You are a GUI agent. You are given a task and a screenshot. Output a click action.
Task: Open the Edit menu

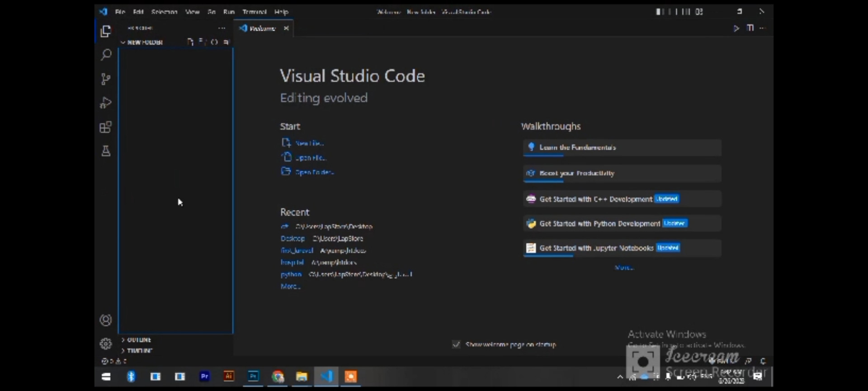click(138, 12)
